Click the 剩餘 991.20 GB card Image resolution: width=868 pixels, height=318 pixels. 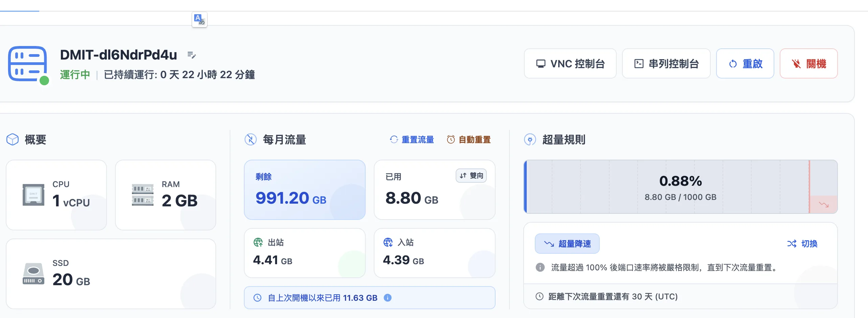(305, 190)
